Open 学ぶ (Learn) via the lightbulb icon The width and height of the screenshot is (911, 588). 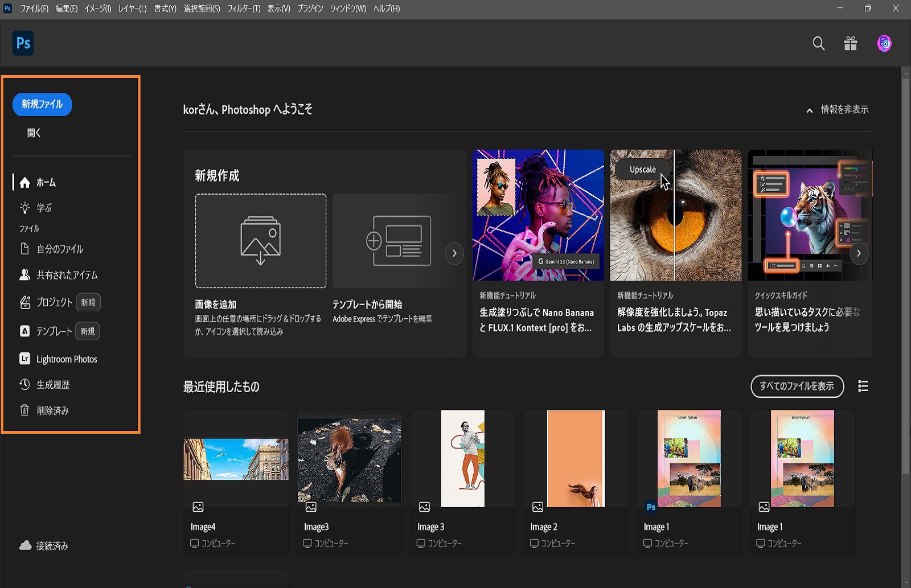tap(24, 208)
